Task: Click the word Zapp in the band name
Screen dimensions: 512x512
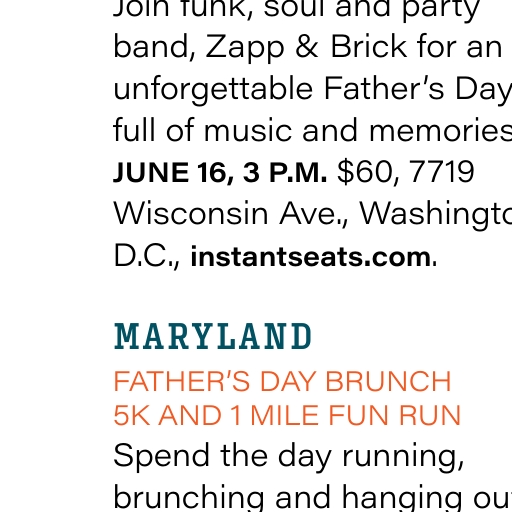Action: point(245,48)
